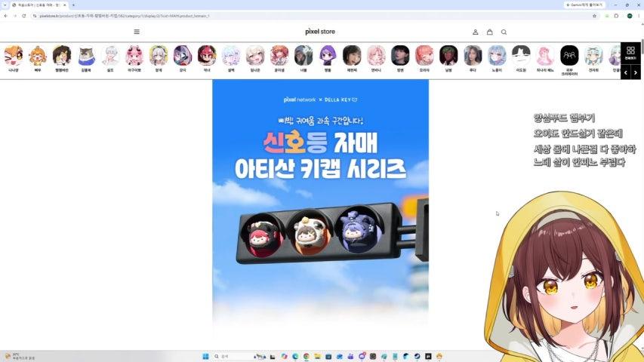Select the 노돌리 blue-haired creator avatar
Screen dimensions: 644x362
pyautogui.click(x=497, y=55)
